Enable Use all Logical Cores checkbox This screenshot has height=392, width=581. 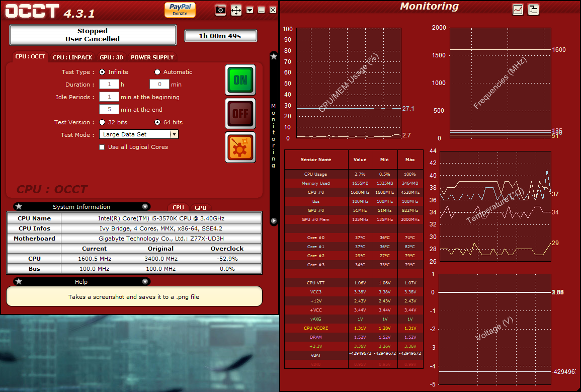pyautogui.click(x=102, y=147)
